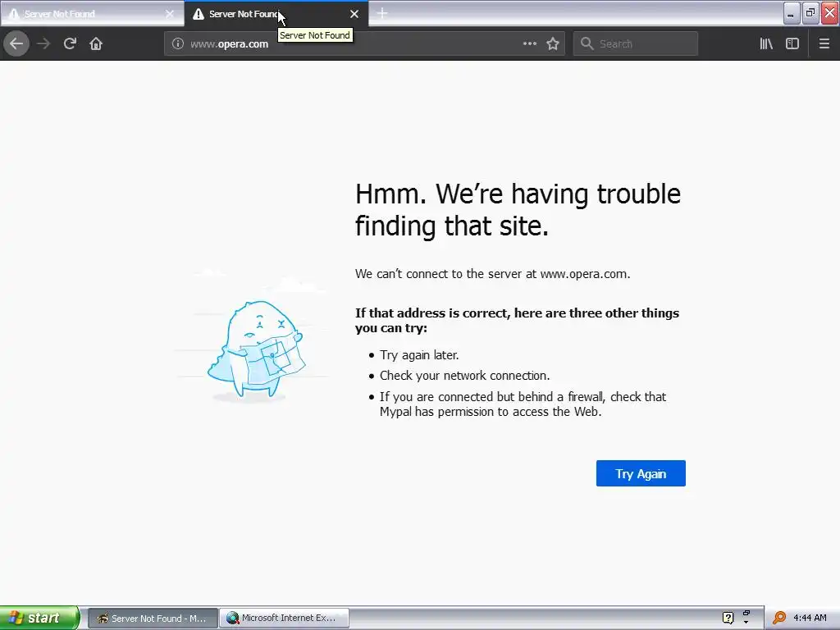
Task: Show site information icon in address bar
Action: [177, 43]
